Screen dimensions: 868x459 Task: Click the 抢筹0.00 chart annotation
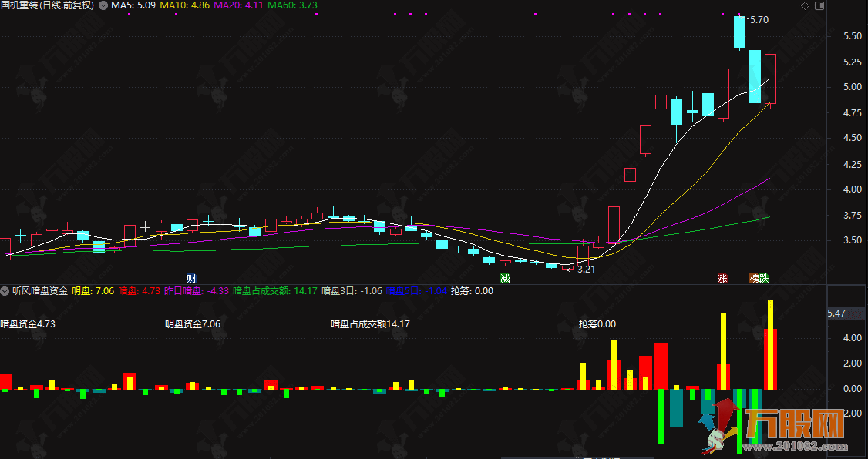point(597,324)
